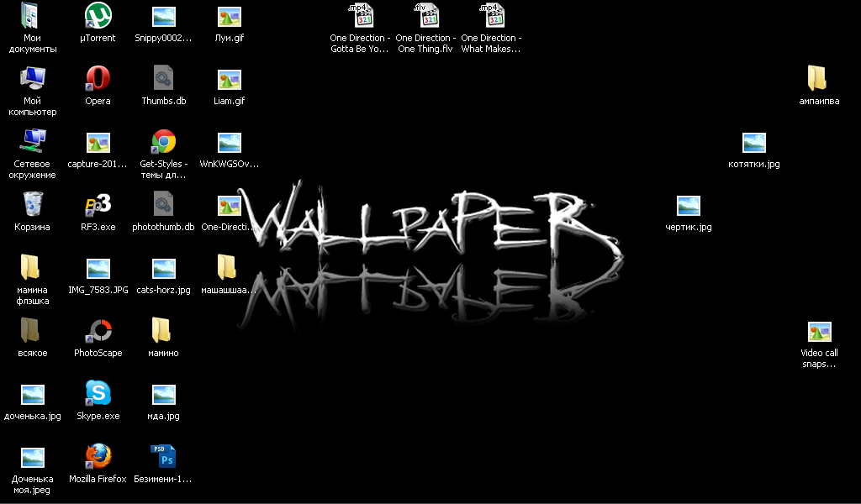Select the IMG_7583.JPG photo
The height and width of the screenshot is (504, 861).
tap(98, 270)
